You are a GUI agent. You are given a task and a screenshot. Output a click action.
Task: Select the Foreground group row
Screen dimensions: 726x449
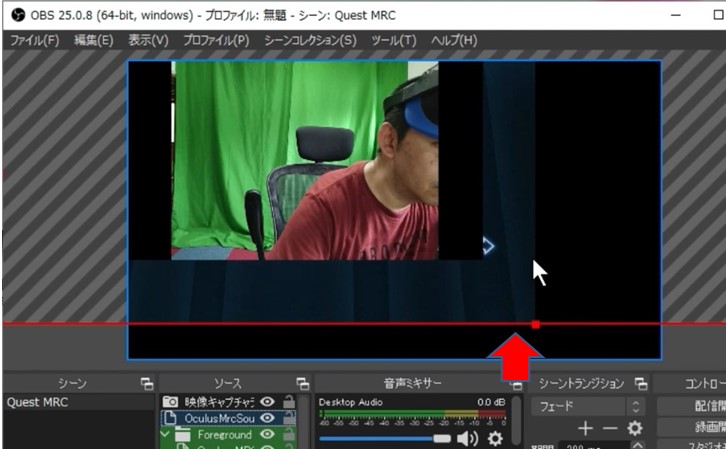[x=229, y=435]
